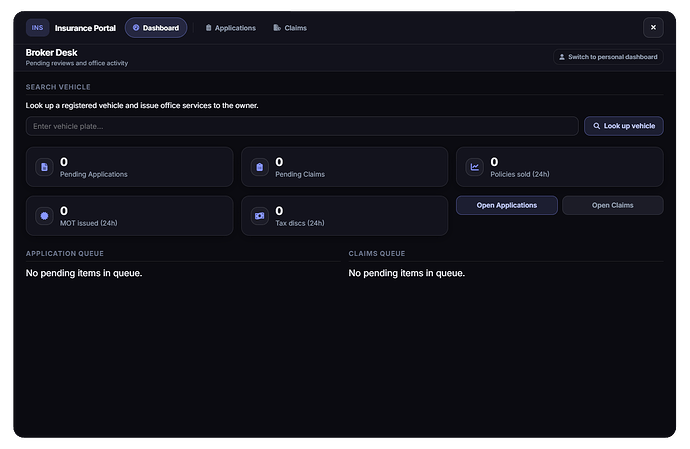Viewport: 690px width, 449px height.
Task: Go to the Claims tab
Action: (x=290, y=28)
